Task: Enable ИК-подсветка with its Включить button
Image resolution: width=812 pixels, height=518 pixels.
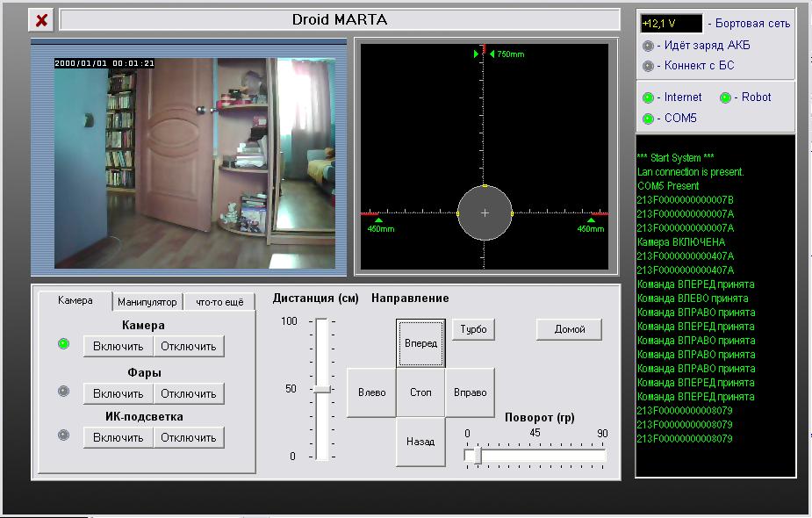Action: coord(119,437)
